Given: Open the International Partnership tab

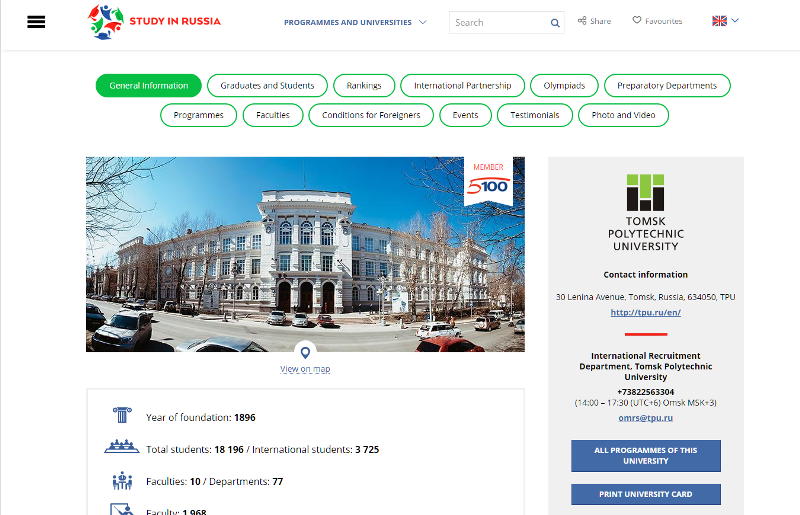Looking at the screenshot, I should [462, 86].
